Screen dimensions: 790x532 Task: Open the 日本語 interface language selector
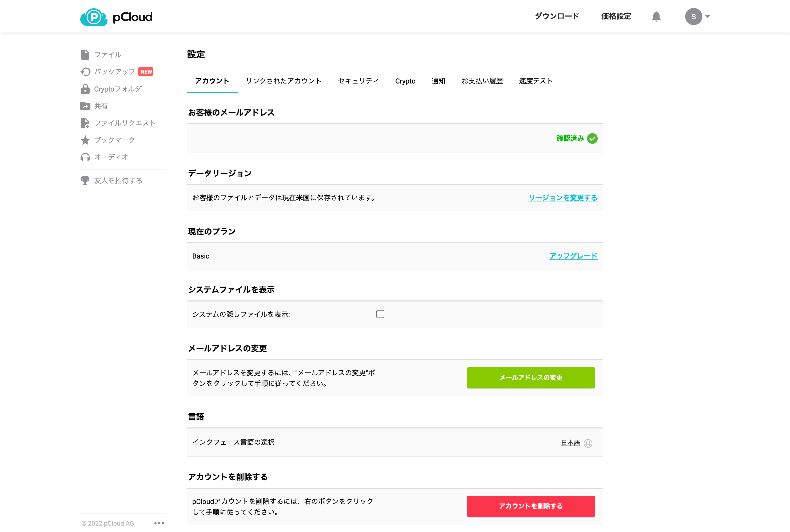click(x=570, y=443)
